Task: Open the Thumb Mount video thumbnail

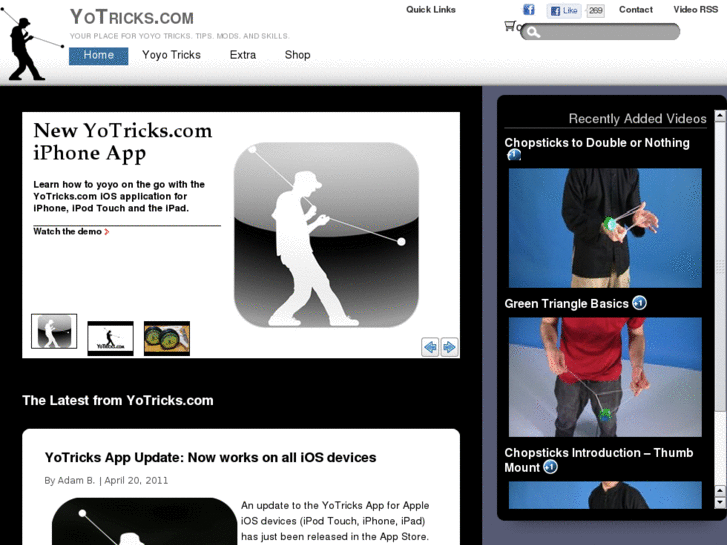Action: (x=605, y=495)
